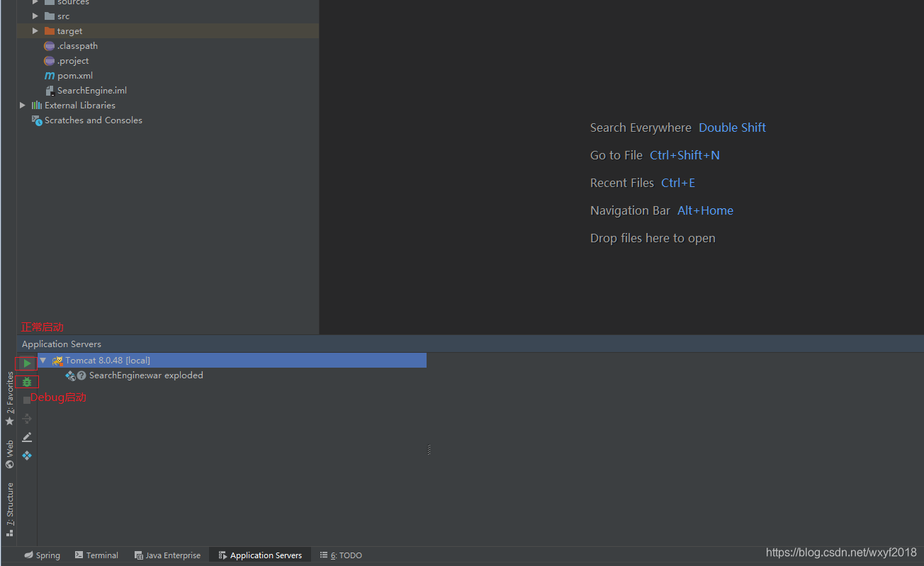Image resolution: width=924 pixels, height=566 pixels.
Task: Expand the target folder arrow
Action: [x=35, y=31]
